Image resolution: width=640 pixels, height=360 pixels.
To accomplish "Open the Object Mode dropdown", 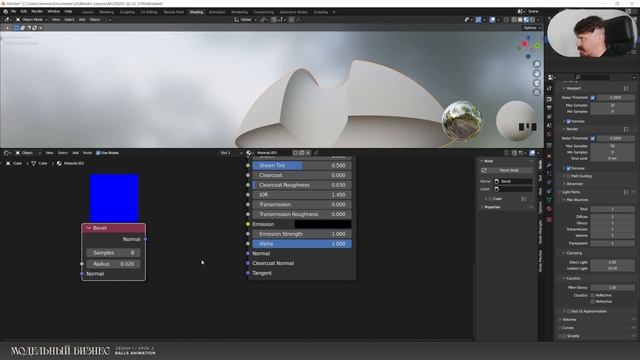I will 31,20.
